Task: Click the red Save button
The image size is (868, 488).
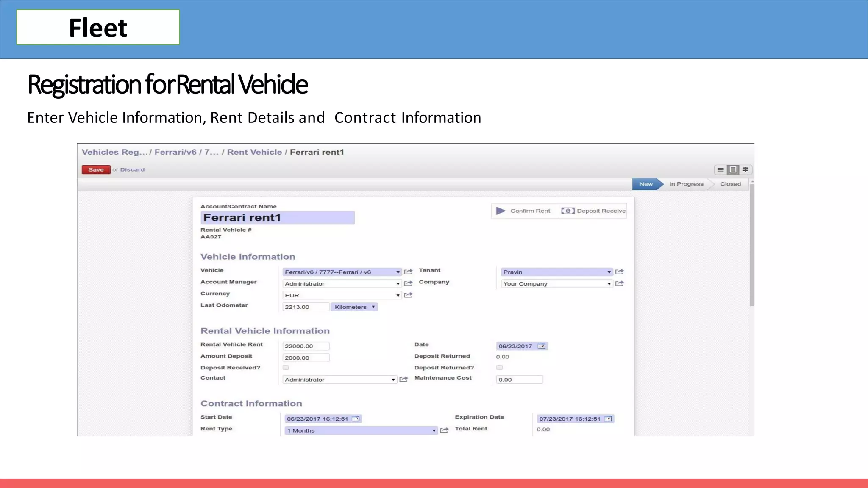Action: [x=96, y=169]
